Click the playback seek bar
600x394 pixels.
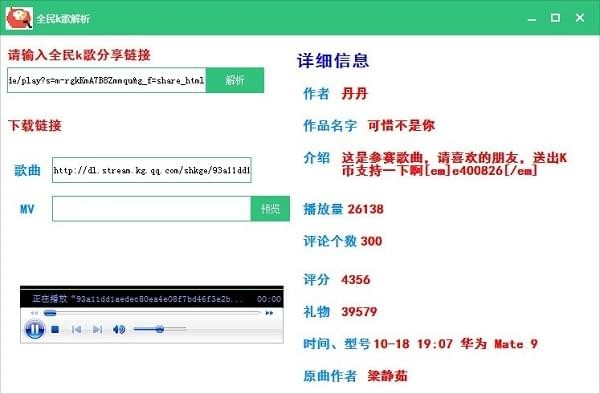[x=152, y=313]
